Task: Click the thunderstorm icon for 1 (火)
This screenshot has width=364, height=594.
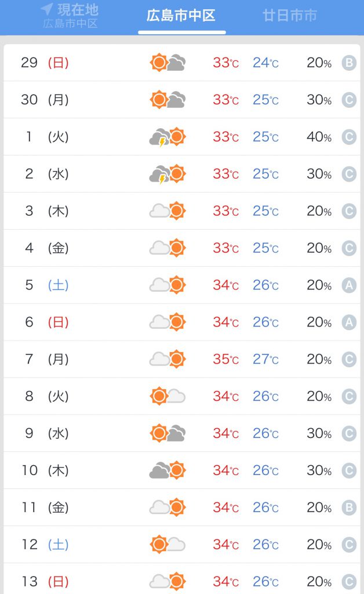Action: [168, 137]
